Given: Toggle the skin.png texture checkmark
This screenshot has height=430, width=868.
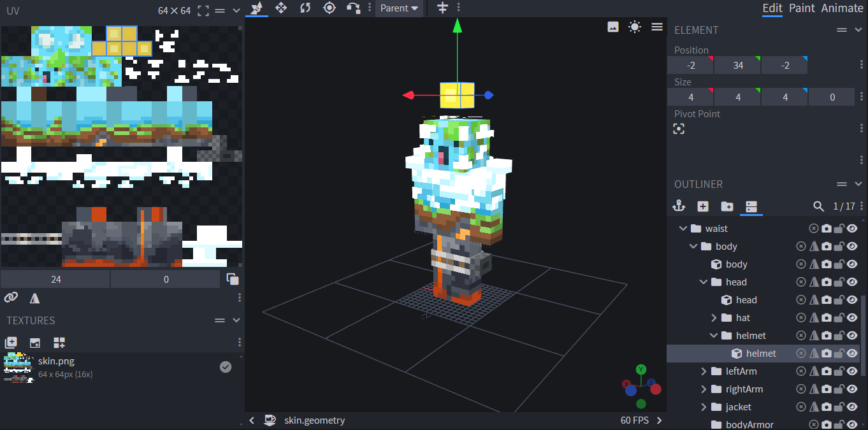Looking at the screenshot, I should click(x=226, y=367).
